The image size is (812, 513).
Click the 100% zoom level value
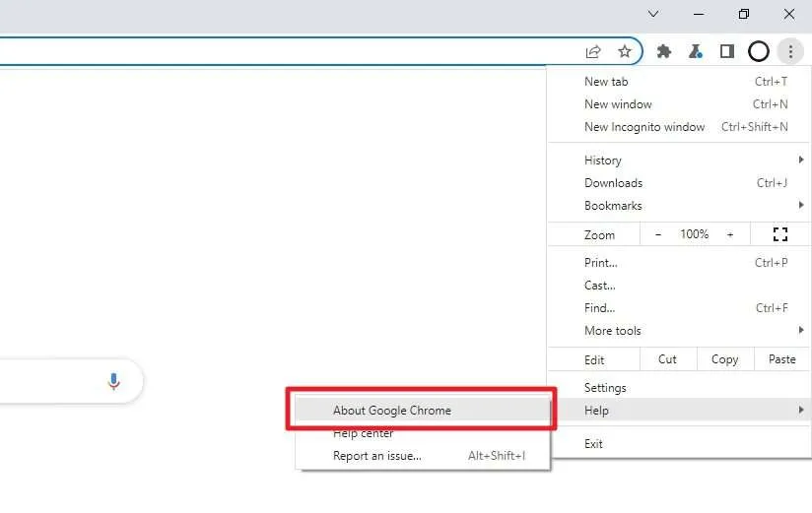coord(694,234)
